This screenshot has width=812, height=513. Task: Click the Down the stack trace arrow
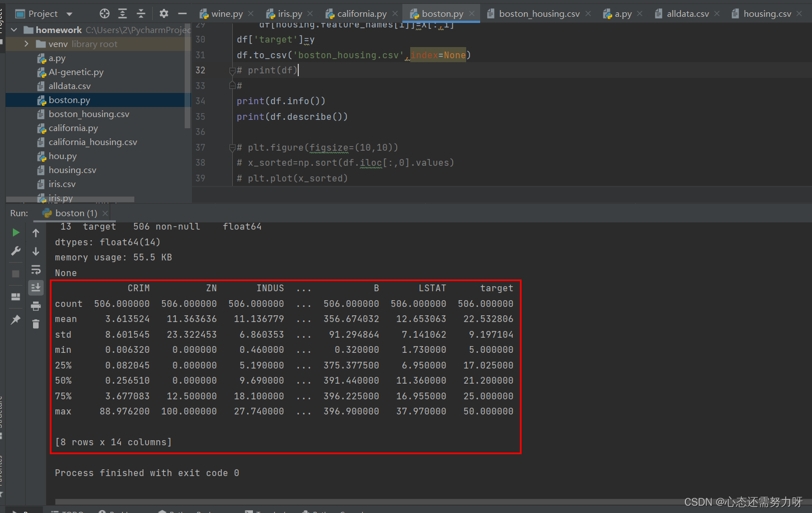click(36, 251)
